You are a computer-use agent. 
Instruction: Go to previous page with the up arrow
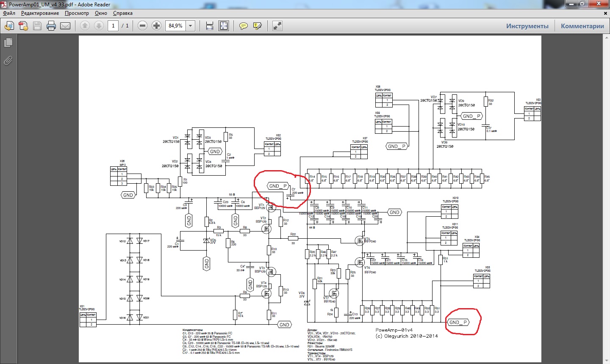[85, 26]
